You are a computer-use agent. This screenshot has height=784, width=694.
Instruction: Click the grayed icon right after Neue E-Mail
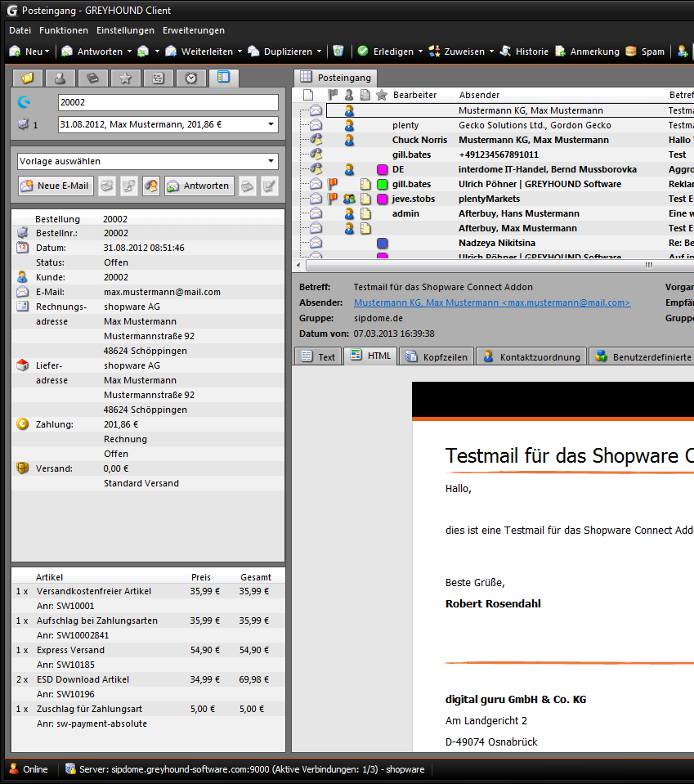[106, 186]
